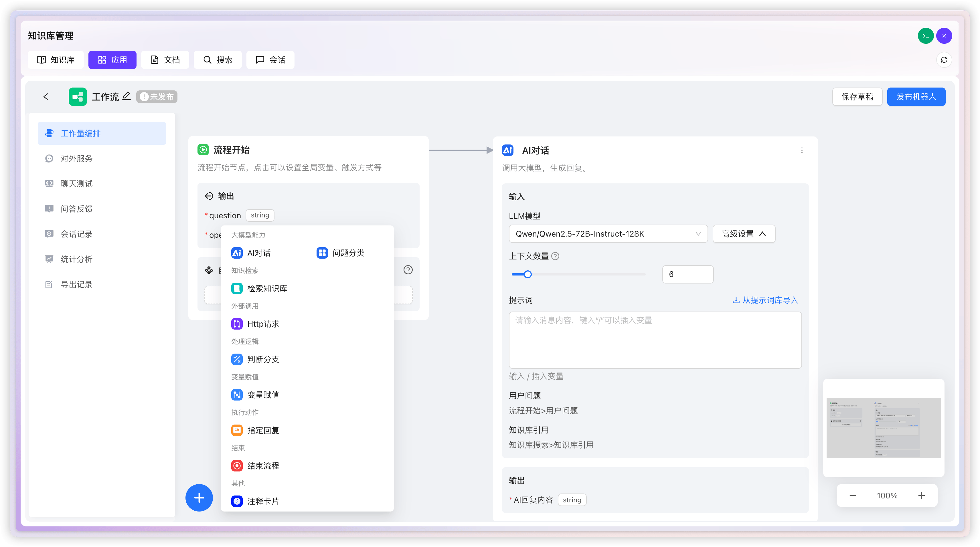This screenshot has height=547, width=980.
Task: Add a 判断分支 node
Action: tap(255, 359)
